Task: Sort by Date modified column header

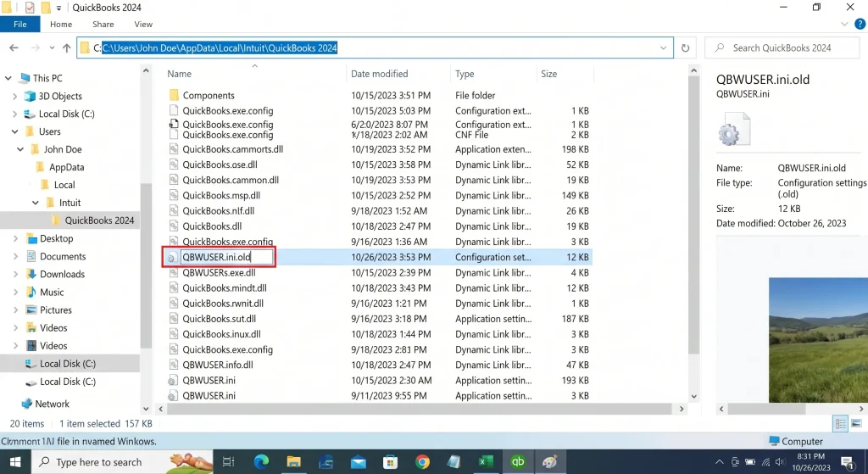Action: pyautogui.click(x=379, y=74)
